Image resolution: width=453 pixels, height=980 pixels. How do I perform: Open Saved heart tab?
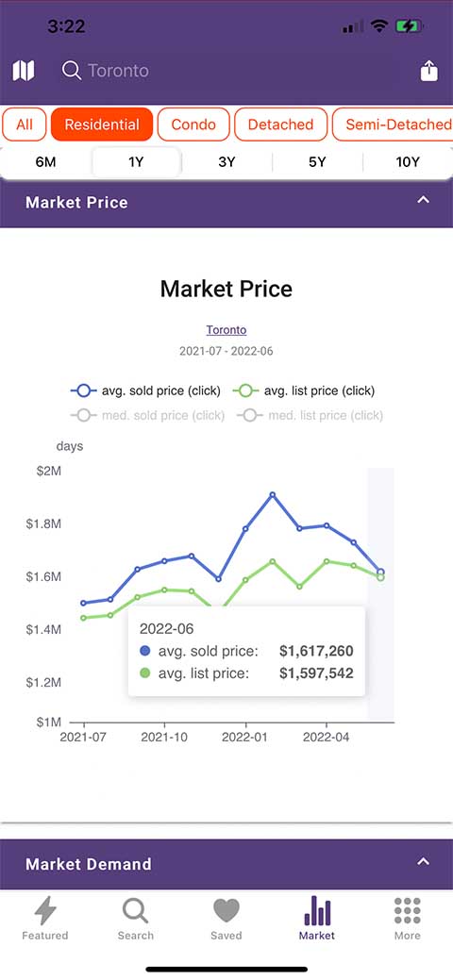(x=226, y=918)
